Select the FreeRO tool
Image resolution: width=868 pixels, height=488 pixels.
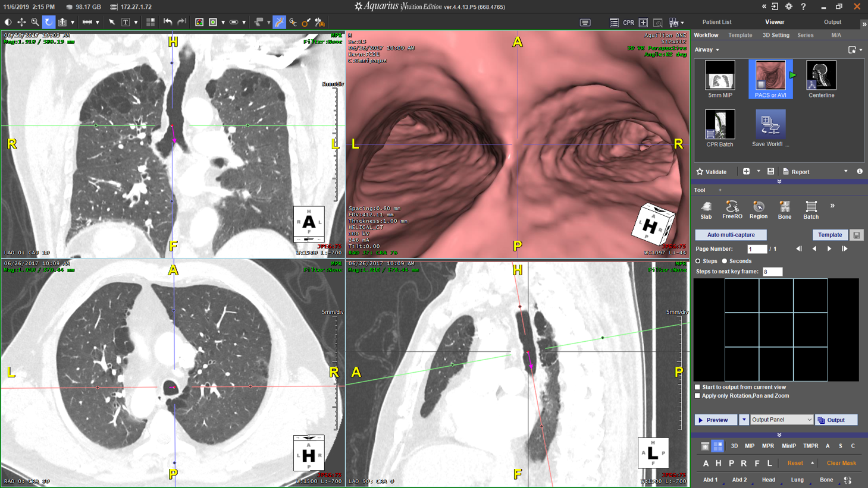click(732, 210)
